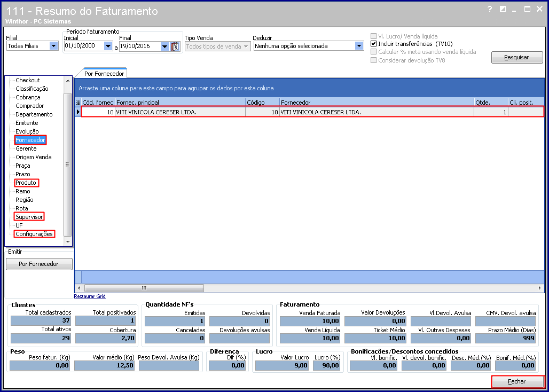Select Região in the tree list

pos(25,200)
